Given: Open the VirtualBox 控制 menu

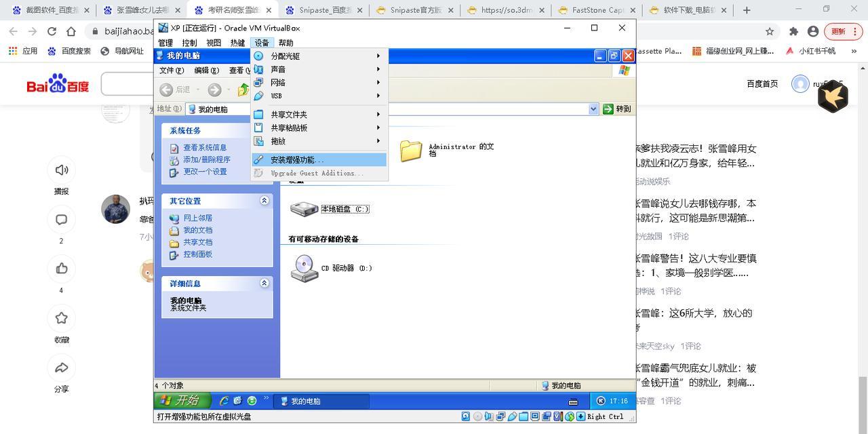Looking at the screenshot, I should 189,43.
